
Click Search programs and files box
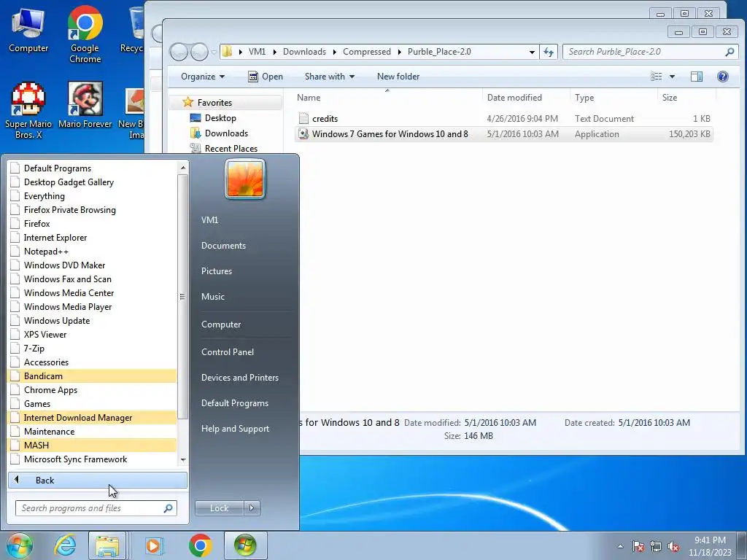96,508
